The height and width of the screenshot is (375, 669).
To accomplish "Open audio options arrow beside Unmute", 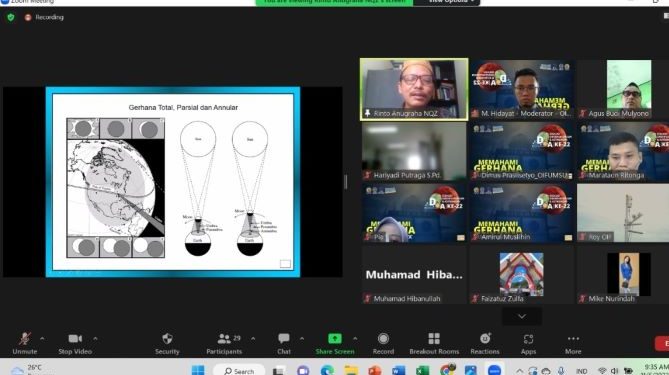I will [x=42, y=339].
